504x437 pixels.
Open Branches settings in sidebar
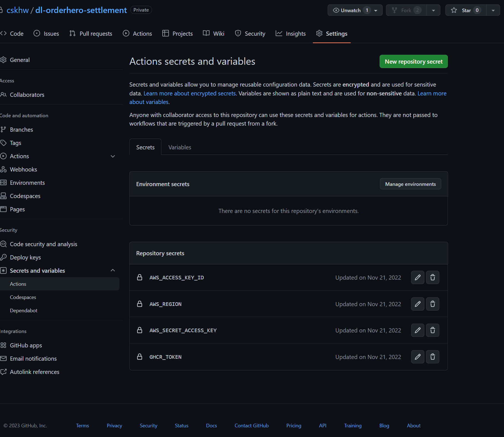[22, 129]
